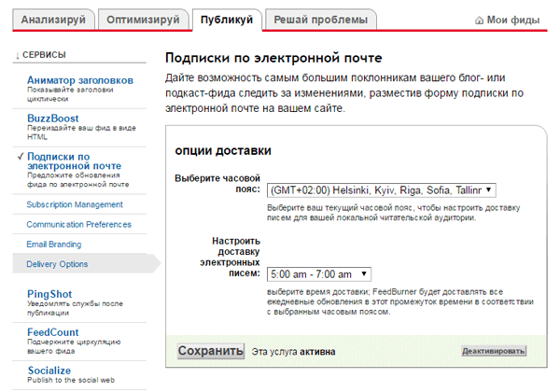
Task: Select the Публикуй tab
Action: coord(227,20)
